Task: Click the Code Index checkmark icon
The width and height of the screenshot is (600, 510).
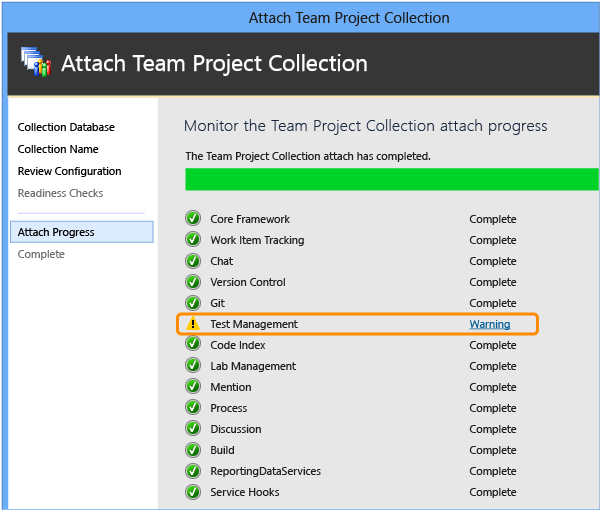Action: pos(193,344)
